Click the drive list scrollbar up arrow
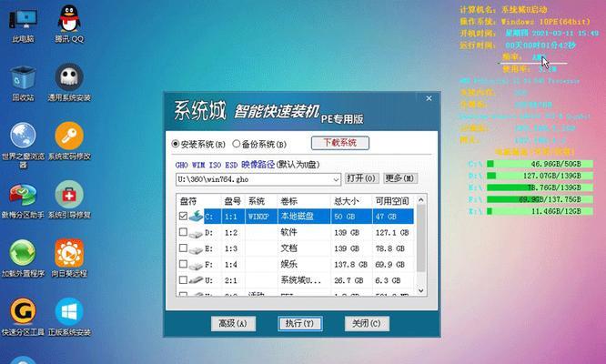The width and height of the screenshot is (606, 364). (x=421, y=200)
